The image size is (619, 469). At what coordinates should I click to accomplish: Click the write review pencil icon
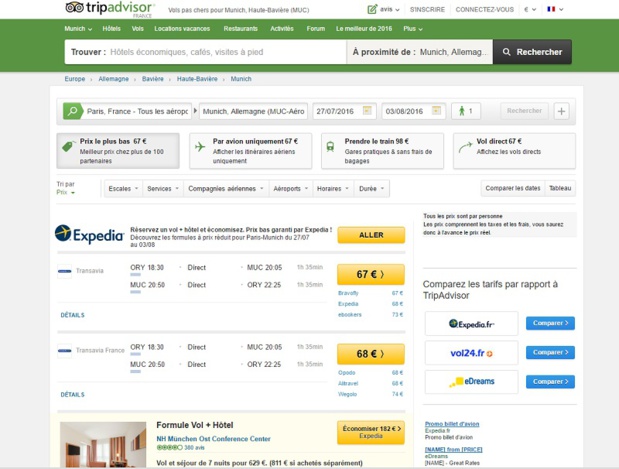click(372, 9)
